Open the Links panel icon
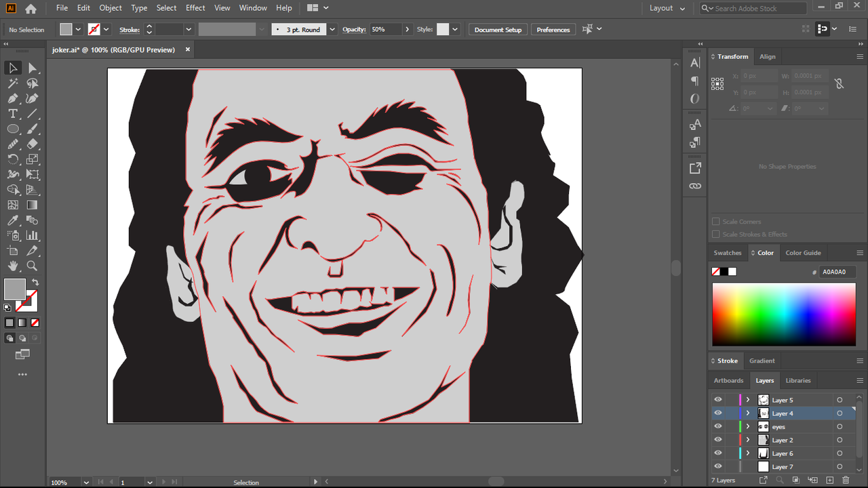The image size is (868, 488). click(695, 186)
